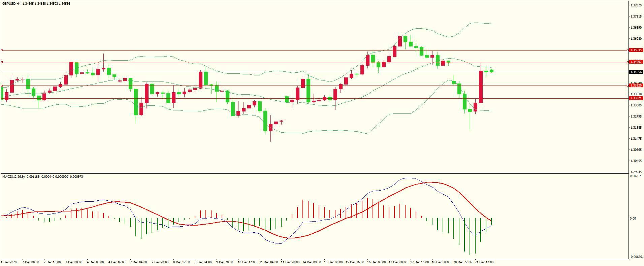The image size is (644, 266).
Task: Click the GBPUSD,H4 chart title text
Action: point(11,4)
